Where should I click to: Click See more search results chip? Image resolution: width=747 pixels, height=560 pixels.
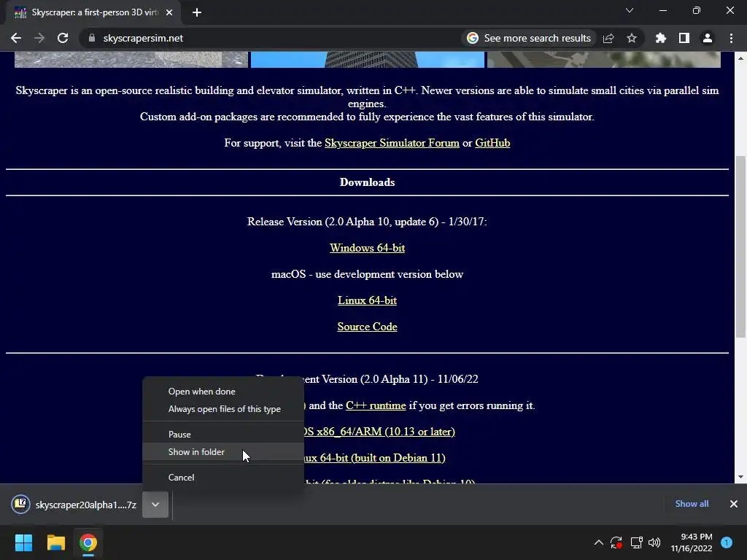click(529, 38)
